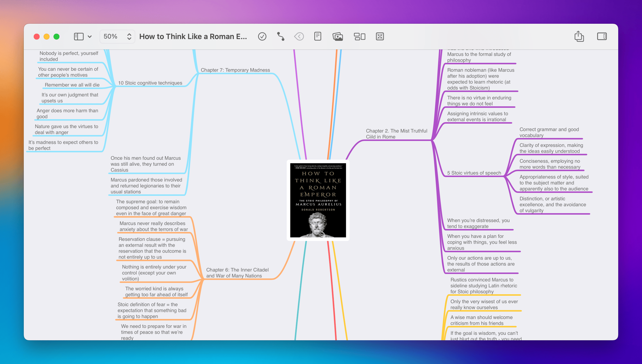Select node Correct grammar and good vocabulary

[549, 132]
